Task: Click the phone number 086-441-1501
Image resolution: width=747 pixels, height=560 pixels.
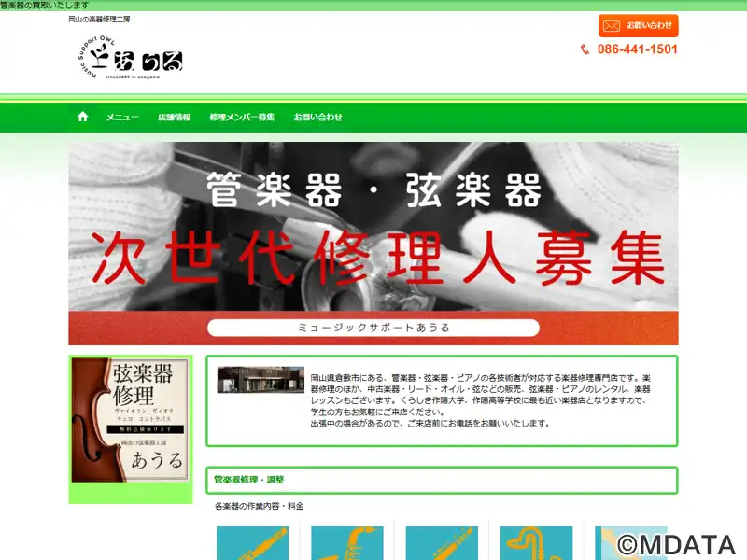Action: coord(638,49)
